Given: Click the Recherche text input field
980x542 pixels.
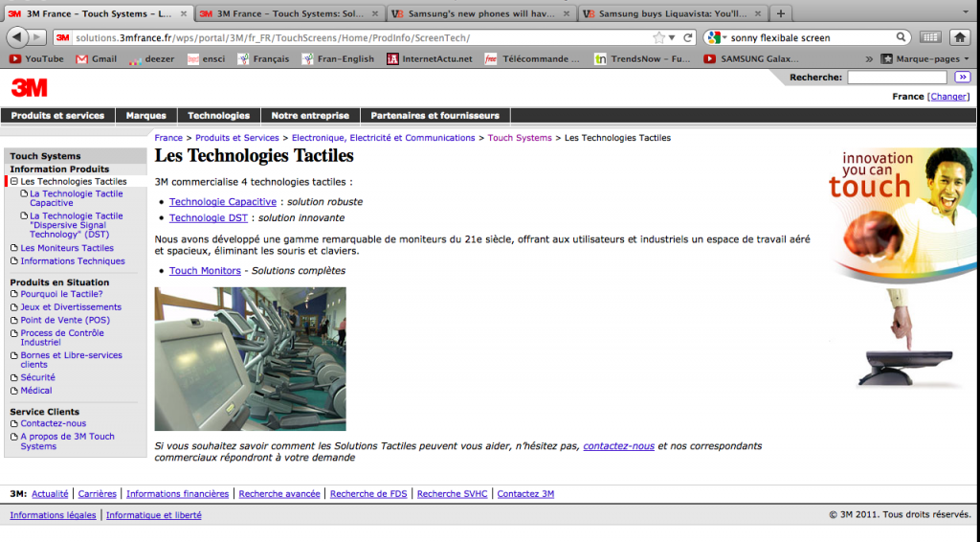Looking at the screenshot, I should (897, 77).
